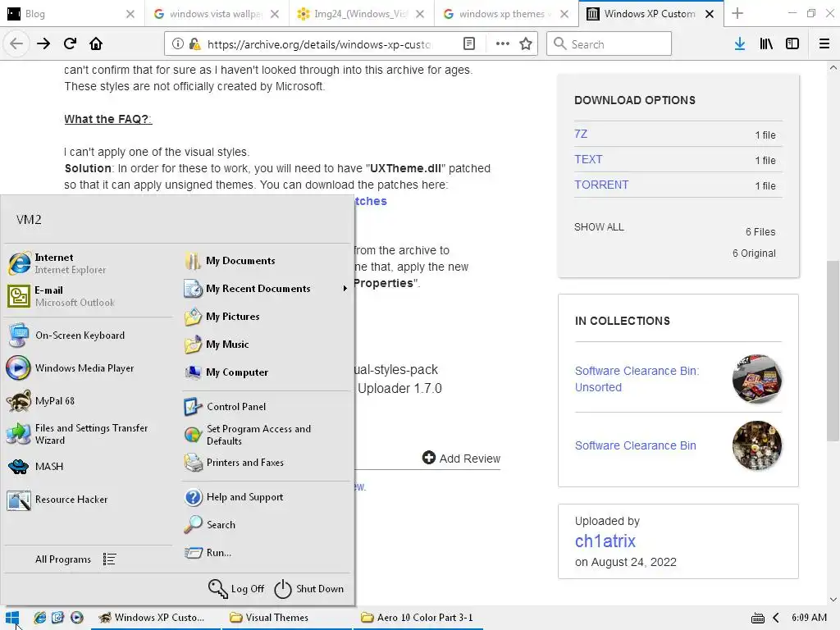Image resolution: width=840 pixels, height=630 pixels.
Task: Expand hidden system tray icons
Action: pyautogui.click(x=776, y=618)
